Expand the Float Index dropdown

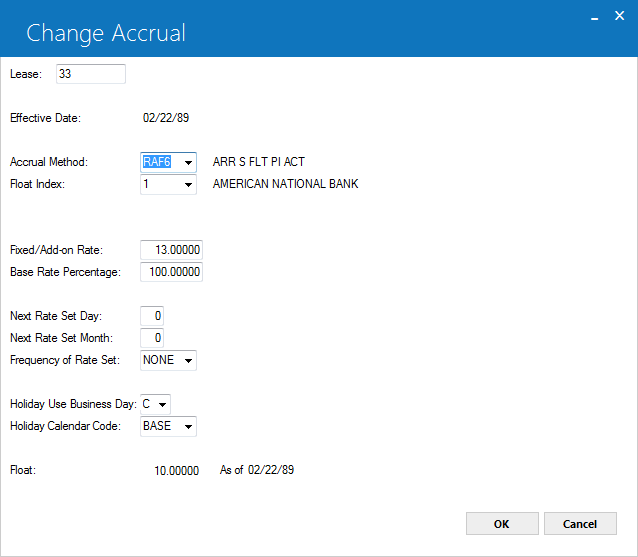tap(188, 184)
